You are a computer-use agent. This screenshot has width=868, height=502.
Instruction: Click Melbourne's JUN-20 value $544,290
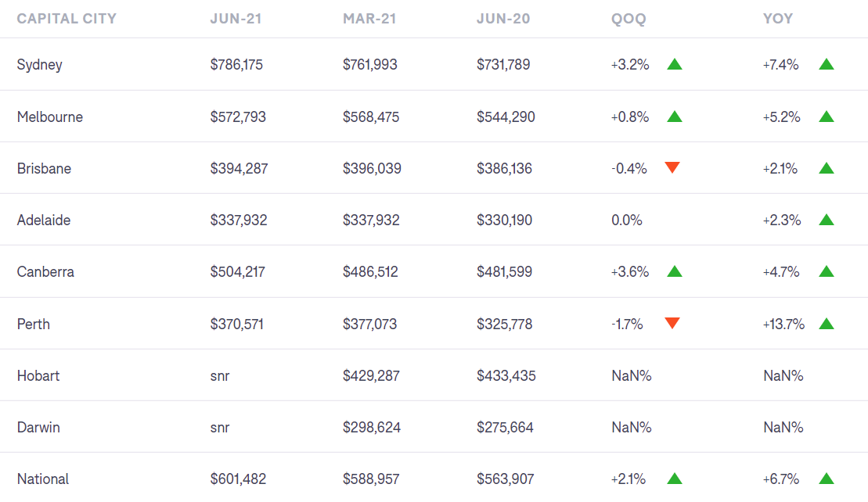(506, 117)
